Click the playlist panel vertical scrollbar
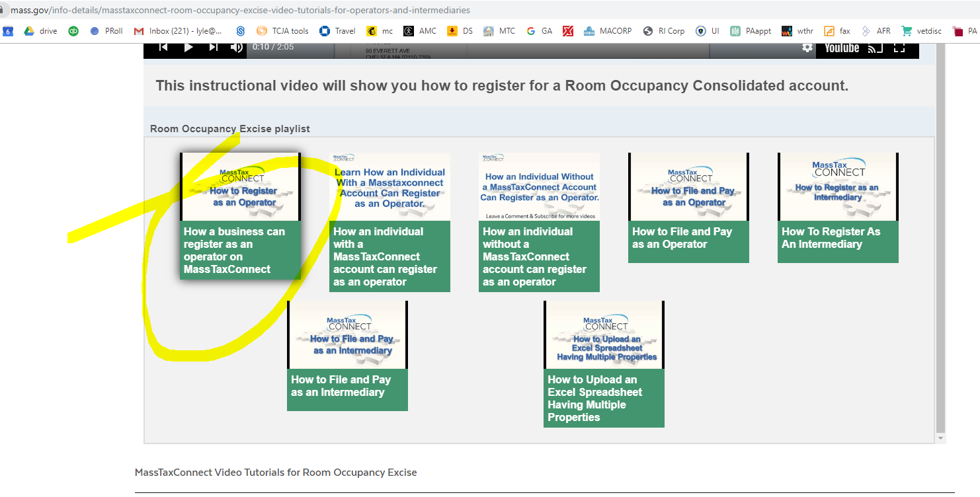980x497 pixels. (941, 238)
